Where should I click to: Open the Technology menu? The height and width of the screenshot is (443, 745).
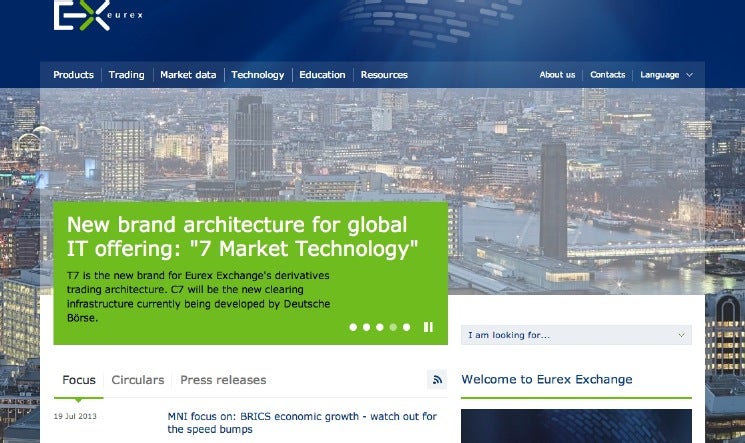click(x=258, y=75)
